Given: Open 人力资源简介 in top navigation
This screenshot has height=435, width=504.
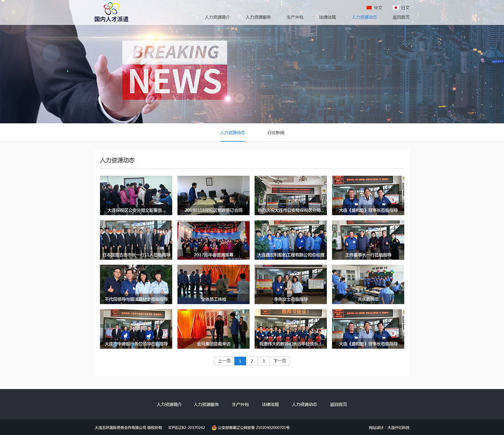Looking at the screenshot, I should point(217,18).
